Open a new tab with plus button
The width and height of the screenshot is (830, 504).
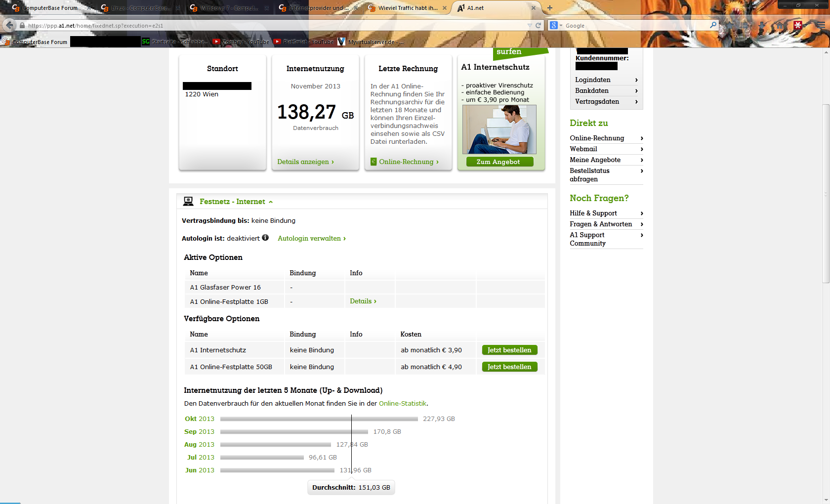[x=549, y=8]
